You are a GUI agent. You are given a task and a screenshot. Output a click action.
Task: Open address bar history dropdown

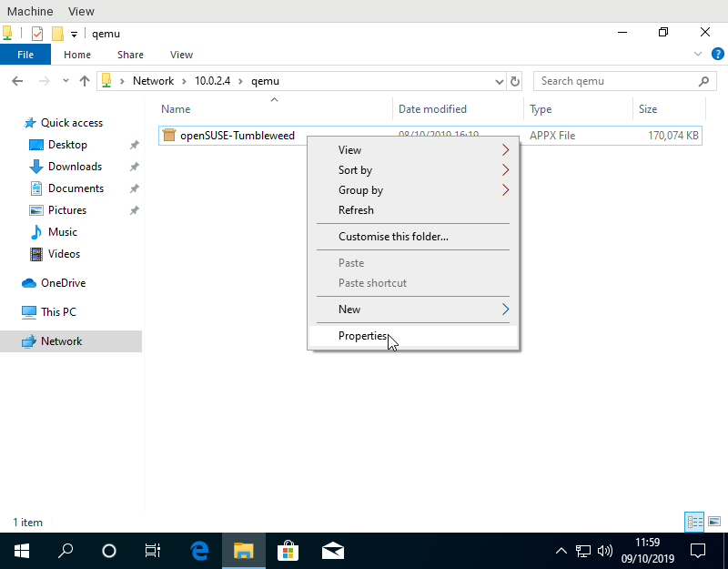tap(499, 81)
